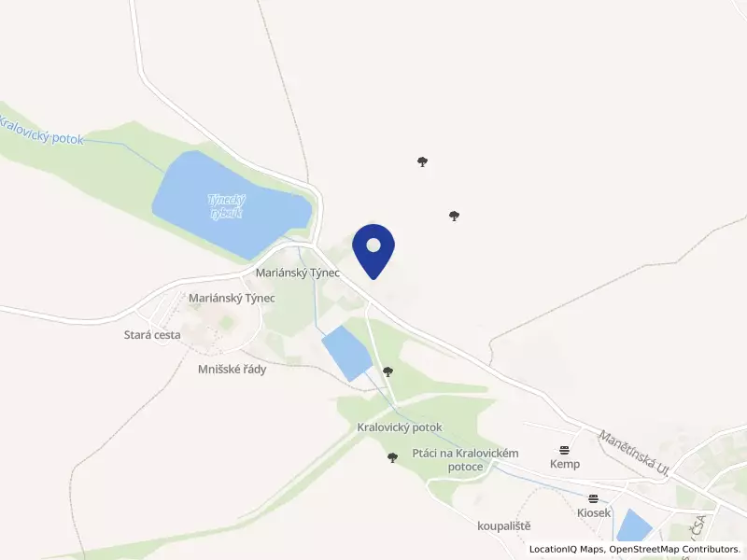This screenshot has height=560, width=747.
Task: Click the northernmost tree icon on map
Action: pos(422,161)
